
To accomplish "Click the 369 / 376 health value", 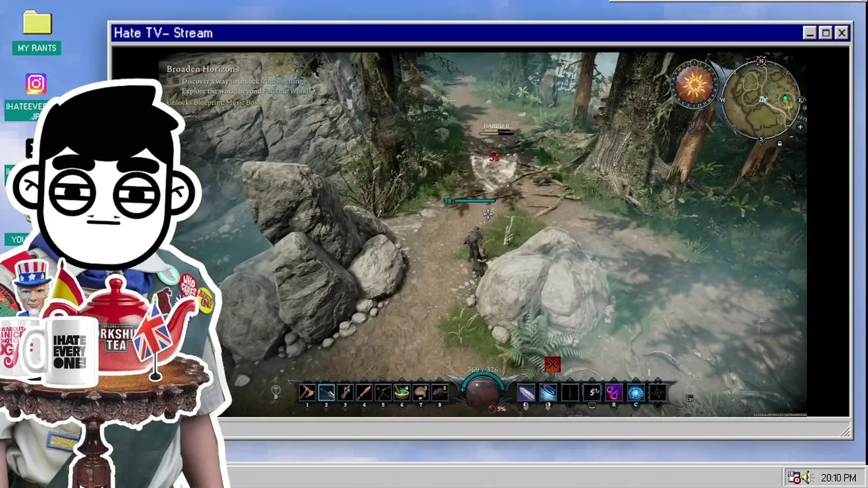I will tap(482, 370).
